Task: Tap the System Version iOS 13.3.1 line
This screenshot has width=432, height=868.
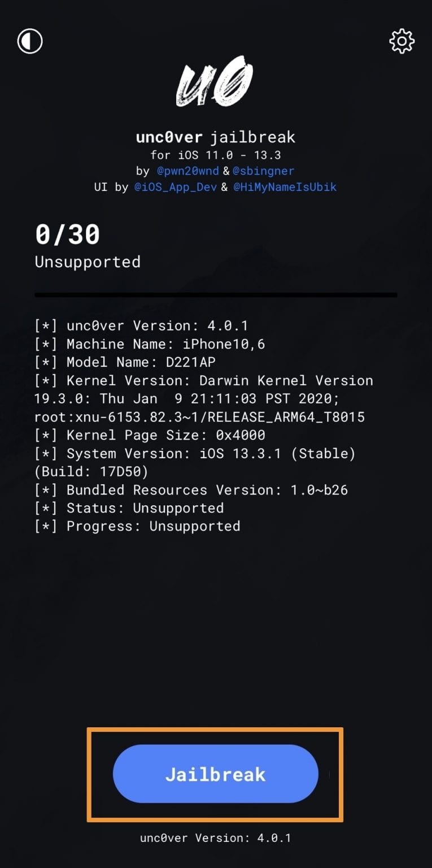Action: 195,454
